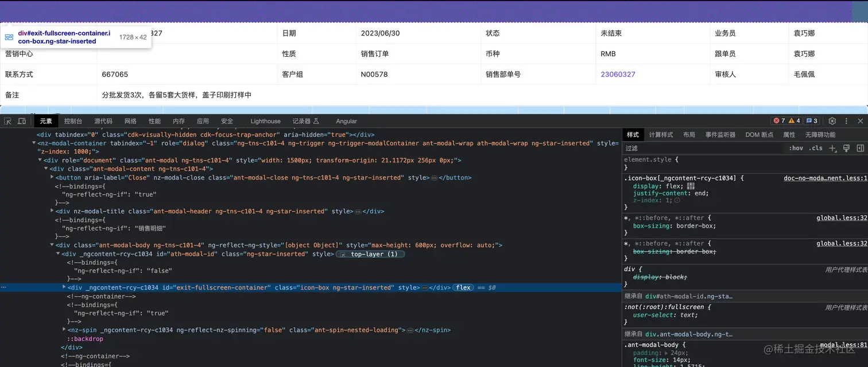
Task: Open the 记录器 tab
Action: pos(305,121)
